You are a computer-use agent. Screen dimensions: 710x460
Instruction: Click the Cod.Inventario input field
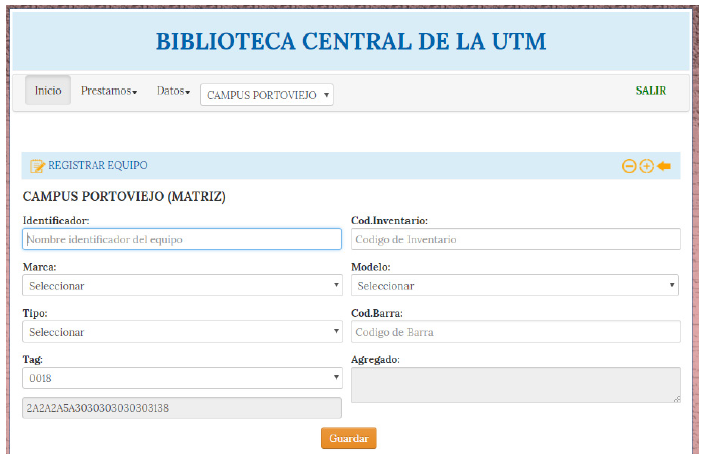pyautogui.click(x=515, y=239)
